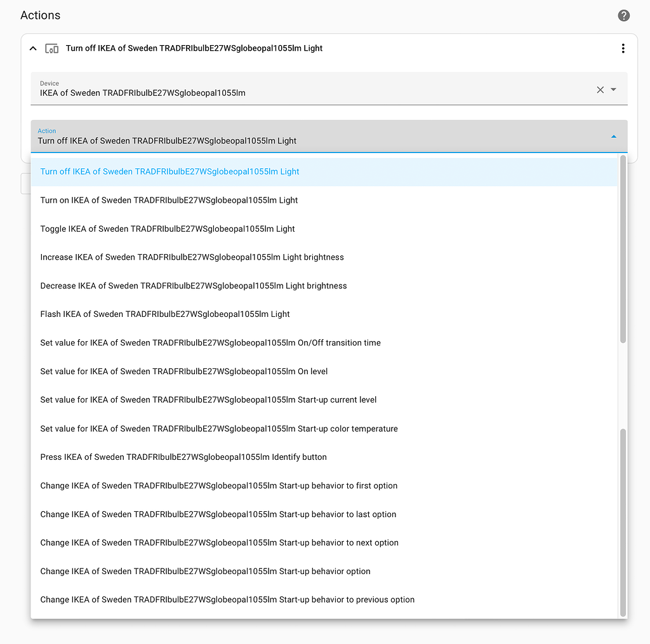This screenshot has width=650, height=644.
Task: Close the Action dropdown via its arrow
Action: click(614, 137)
